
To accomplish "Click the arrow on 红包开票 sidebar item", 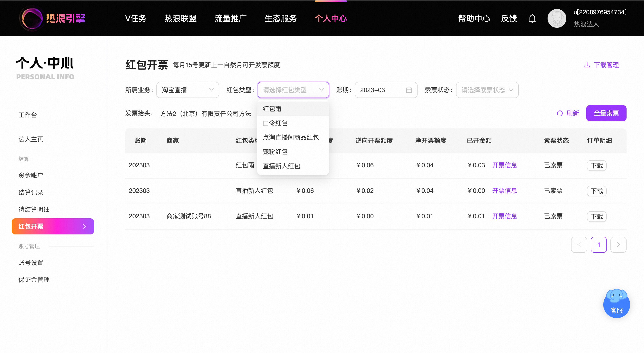I will click(x=85, y=227).
